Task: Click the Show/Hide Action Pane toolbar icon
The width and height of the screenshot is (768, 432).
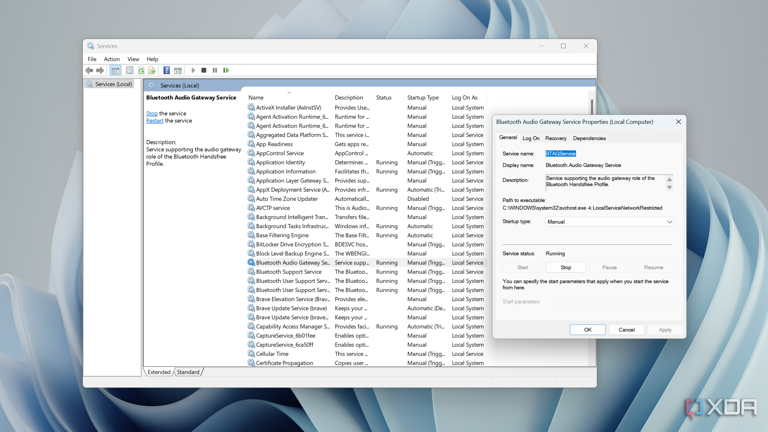Action: [x=178, y=71]
